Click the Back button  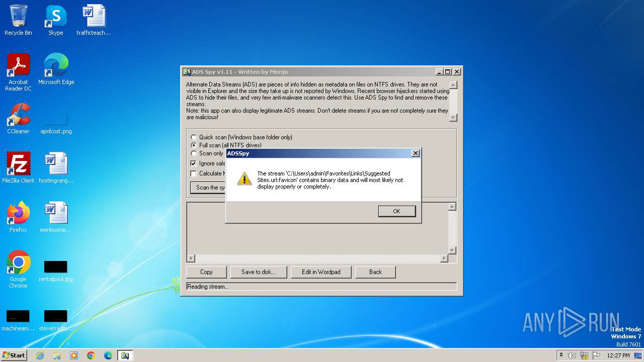[x=375, y=272]
